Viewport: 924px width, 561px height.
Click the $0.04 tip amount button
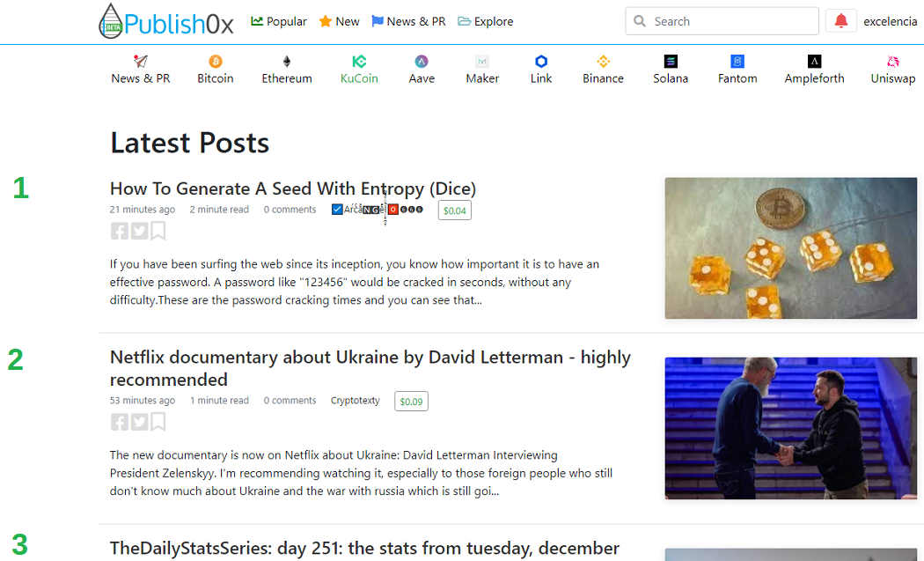454,210
